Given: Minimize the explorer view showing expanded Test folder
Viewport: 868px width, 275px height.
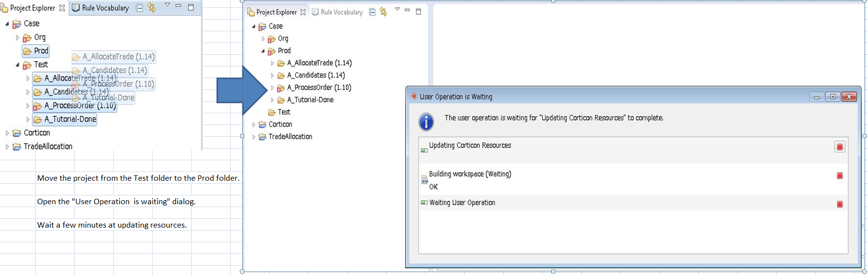Looking at the screenshot, I should [178, 6].
